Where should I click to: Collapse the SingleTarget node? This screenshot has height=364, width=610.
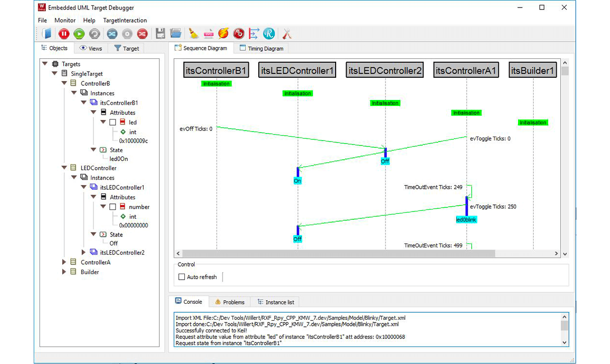coord(55,73)
